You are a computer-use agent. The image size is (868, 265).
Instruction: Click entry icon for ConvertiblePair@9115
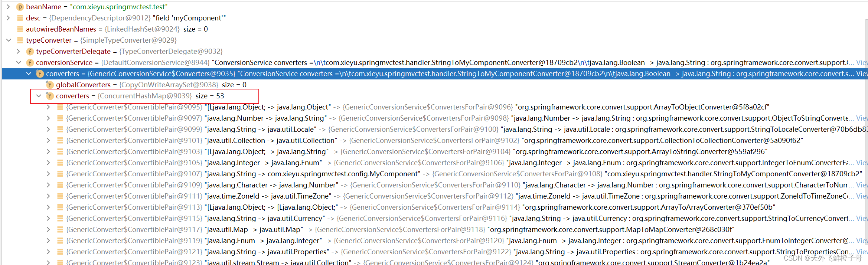pos(60,218)
